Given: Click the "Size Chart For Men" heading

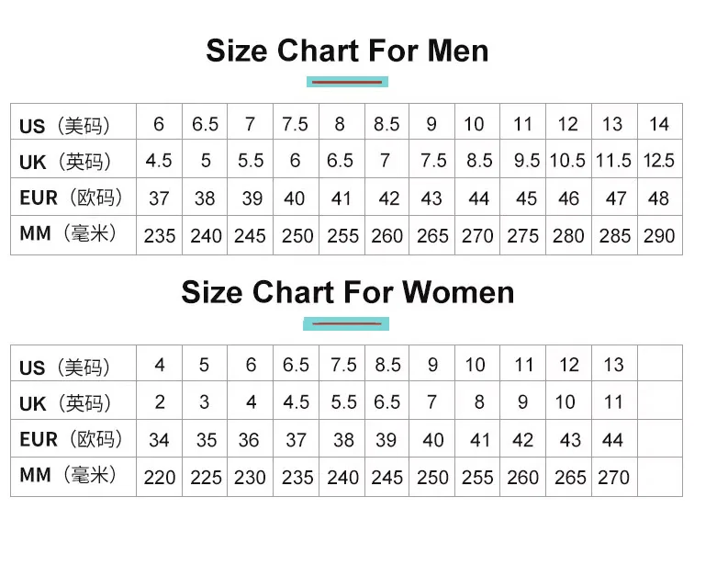Looking at the screenshot, I should point(347,50).
